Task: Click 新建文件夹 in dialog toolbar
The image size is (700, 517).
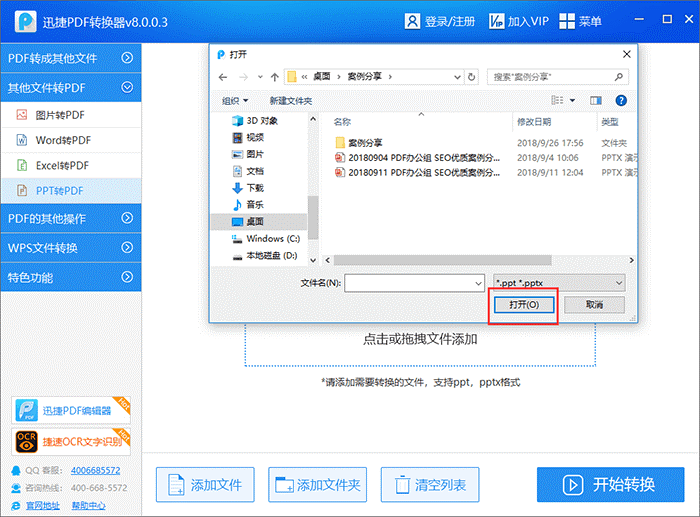Action: click(291, 101)
